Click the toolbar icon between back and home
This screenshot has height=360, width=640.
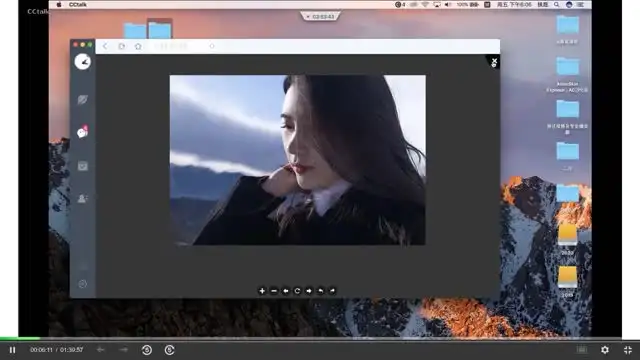click(x=122, y=46)
